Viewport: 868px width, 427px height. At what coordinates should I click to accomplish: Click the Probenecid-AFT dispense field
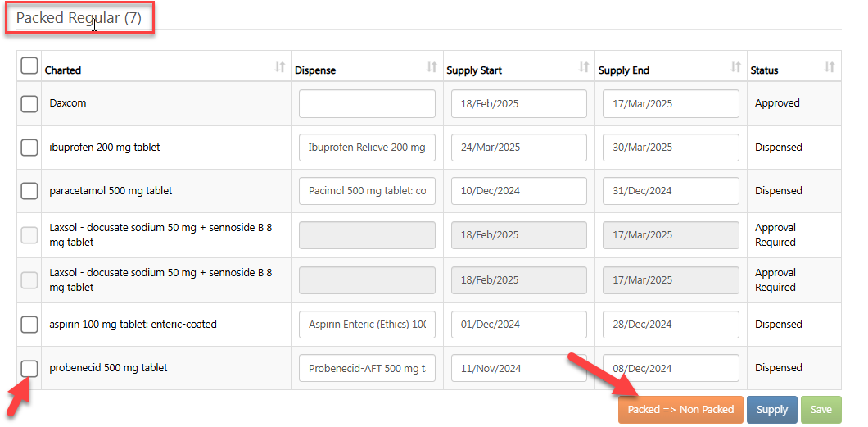point(367,368)
